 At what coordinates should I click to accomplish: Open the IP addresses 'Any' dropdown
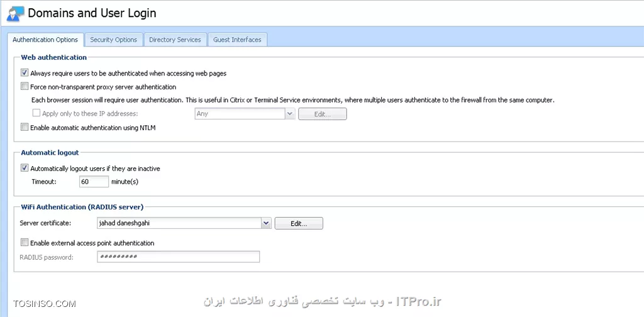245,114
